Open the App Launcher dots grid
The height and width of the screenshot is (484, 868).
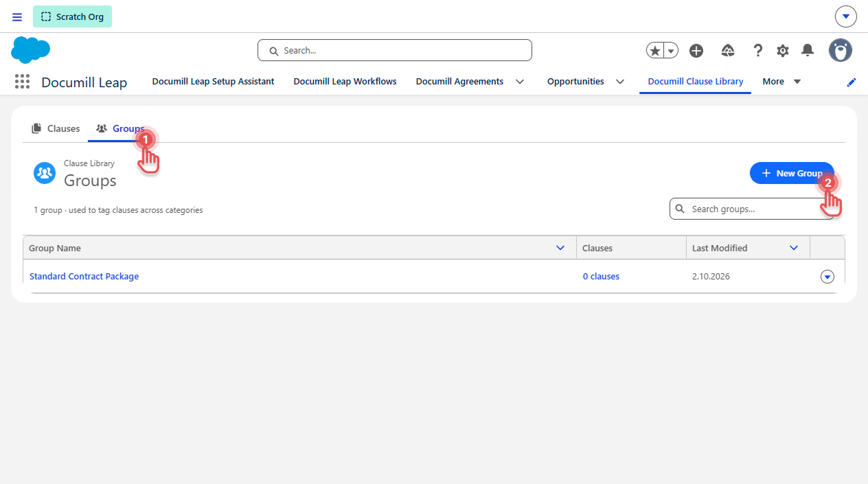[22, 82]
